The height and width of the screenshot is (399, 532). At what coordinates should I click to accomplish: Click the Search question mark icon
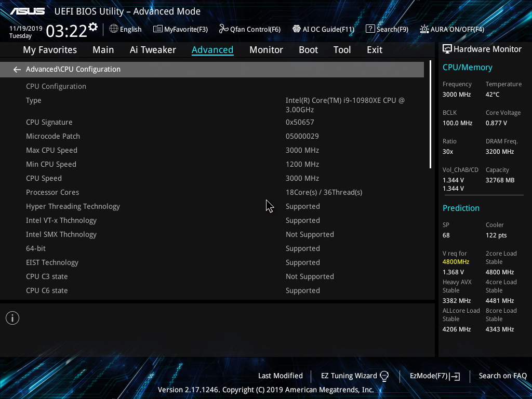(x=370, y=29)
